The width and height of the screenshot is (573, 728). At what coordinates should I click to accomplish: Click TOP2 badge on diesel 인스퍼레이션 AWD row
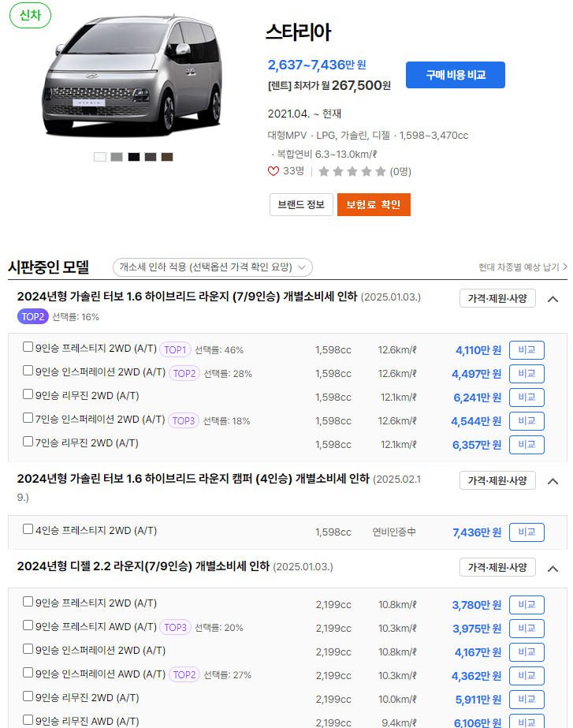[x=184, y=674]
